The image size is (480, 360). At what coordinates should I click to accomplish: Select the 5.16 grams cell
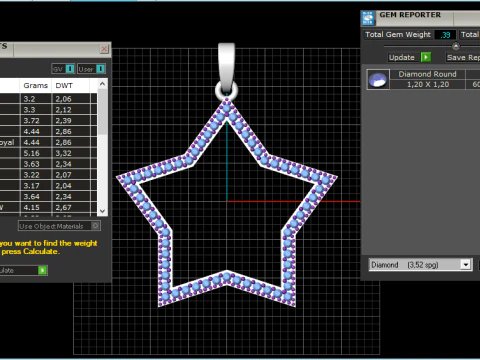36,153
